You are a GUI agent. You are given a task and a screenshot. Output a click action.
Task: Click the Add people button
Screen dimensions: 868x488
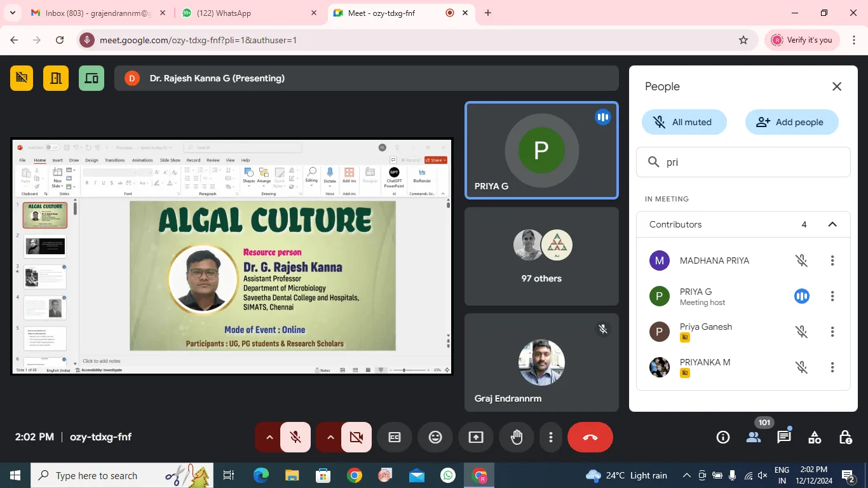[x=792, y=122]
